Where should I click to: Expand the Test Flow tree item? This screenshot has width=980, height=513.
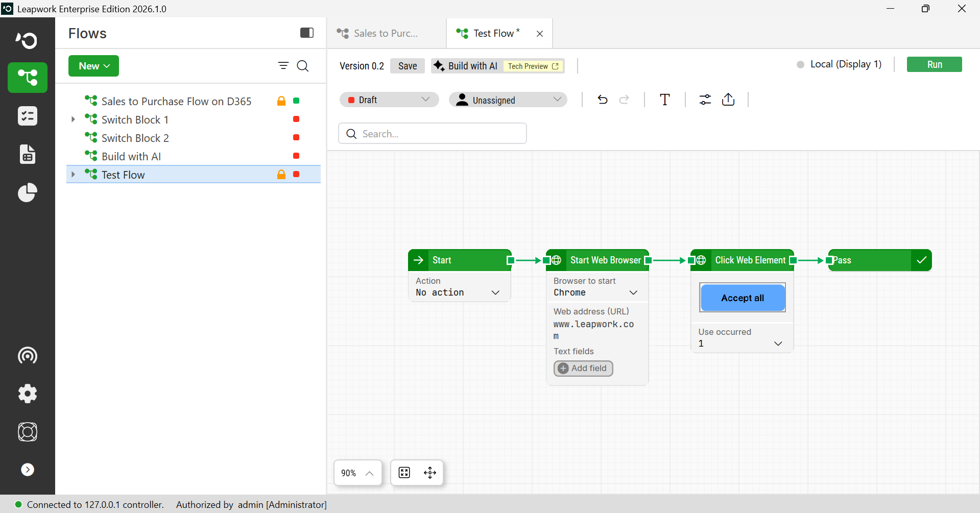[73, 175]
